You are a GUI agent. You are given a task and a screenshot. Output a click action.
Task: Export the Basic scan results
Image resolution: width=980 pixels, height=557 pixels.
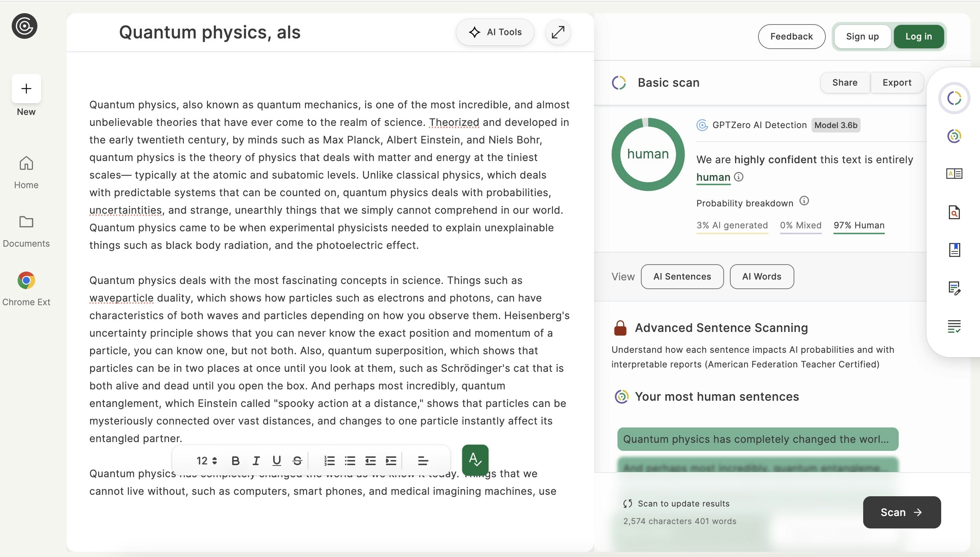tap(897, 82)
